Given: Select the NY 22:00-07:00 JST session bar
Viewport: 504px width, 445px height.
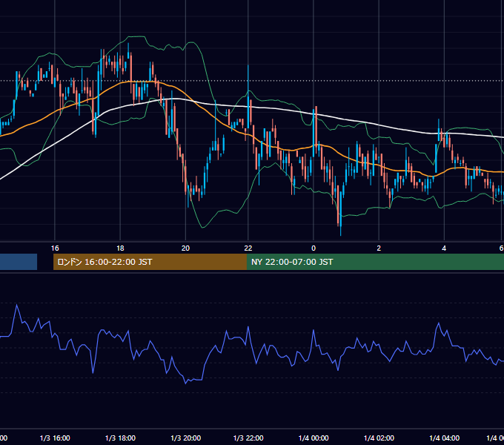Looking at the screenshot, I should (375, 262).
